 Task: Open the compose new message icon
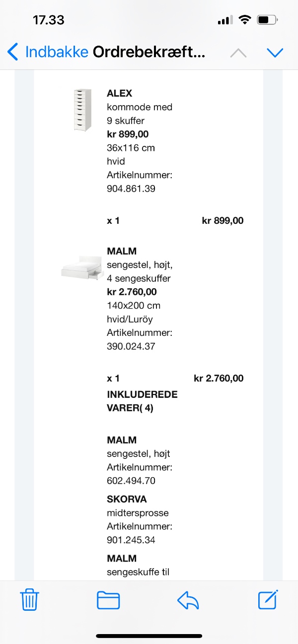[x=267, y=600]
